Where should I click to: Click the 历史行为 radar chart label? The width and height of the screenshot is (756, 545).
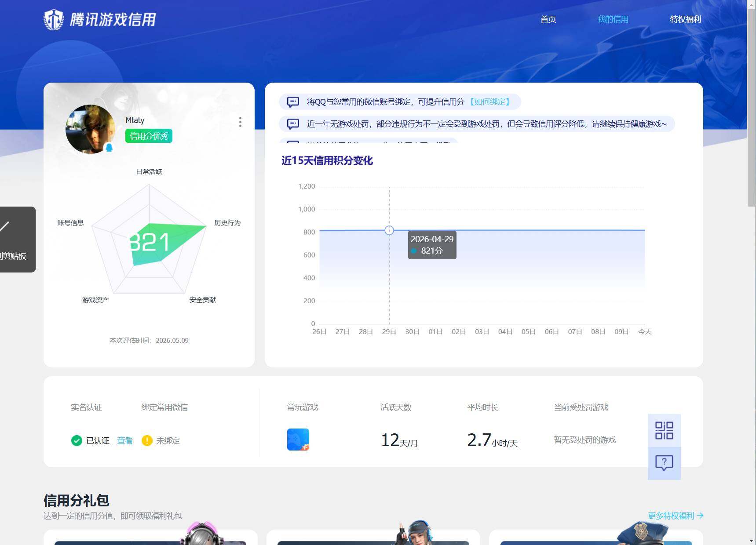click(x=227, y=223)
